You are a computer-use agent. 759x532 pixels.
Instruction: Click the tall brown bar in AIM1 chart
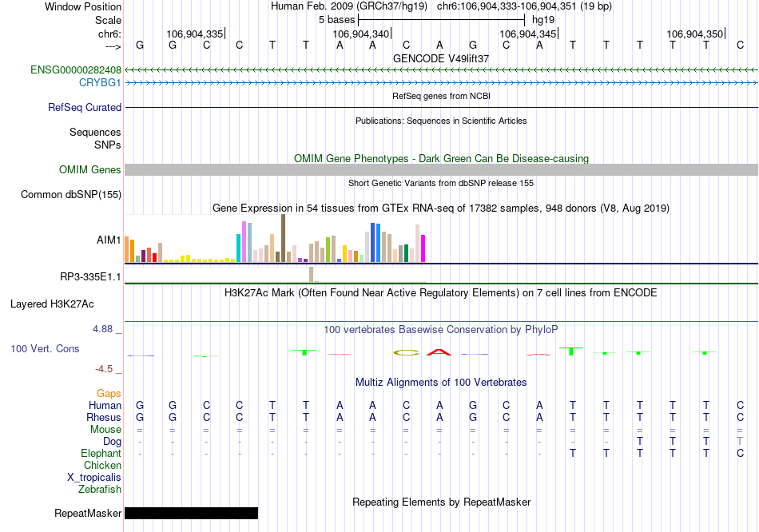[x=283, y=238]
